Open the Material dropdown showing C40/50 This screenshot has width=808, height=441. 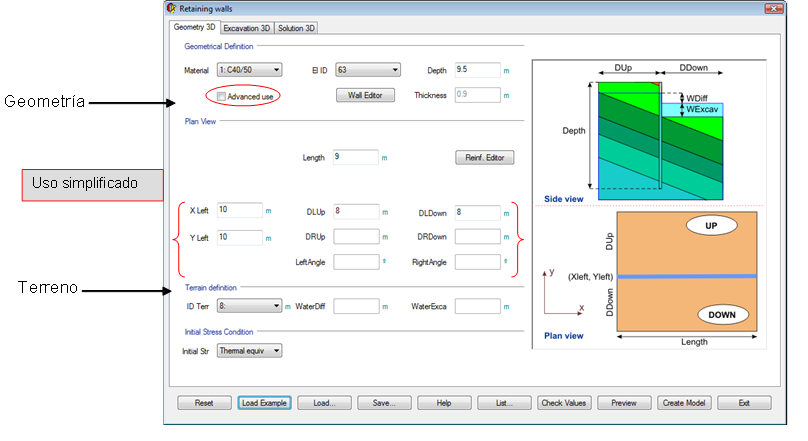click(x=249, y=70)
